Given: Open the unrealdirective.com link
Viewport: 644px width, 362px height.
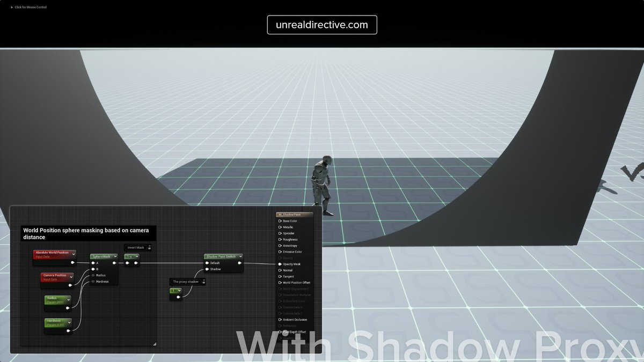Looking at the screenshot, I should coord(322,25).
